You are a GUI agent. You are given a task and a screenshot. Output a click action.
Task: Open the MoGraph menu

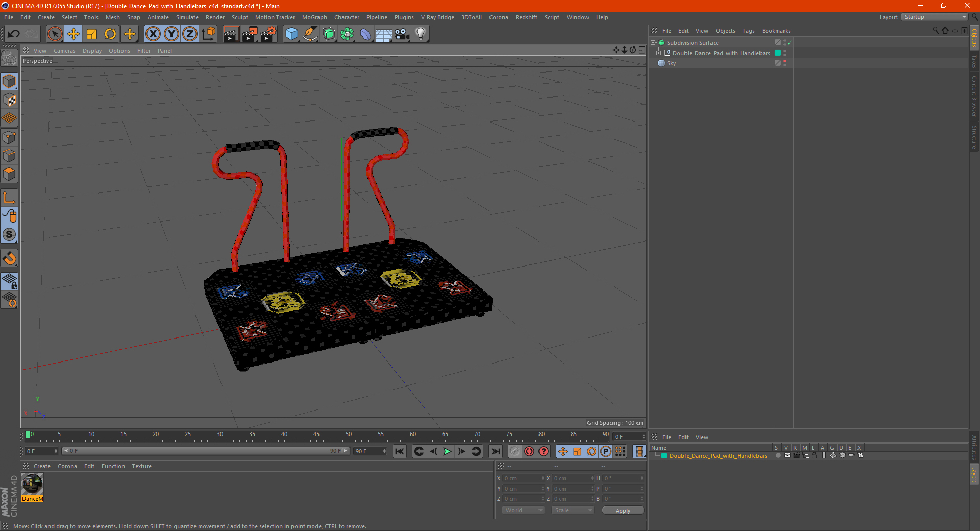coord(314,17)
